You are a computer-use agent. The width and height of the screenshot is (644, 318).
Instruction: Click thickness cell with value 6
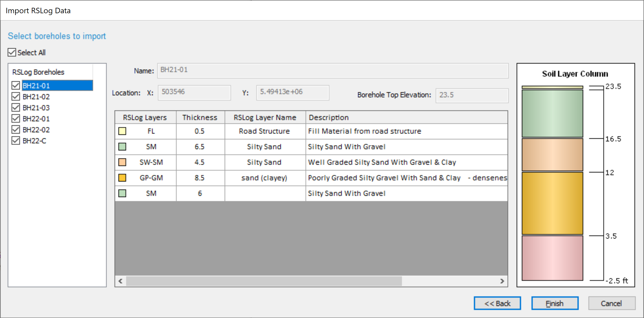click(200, 193)
